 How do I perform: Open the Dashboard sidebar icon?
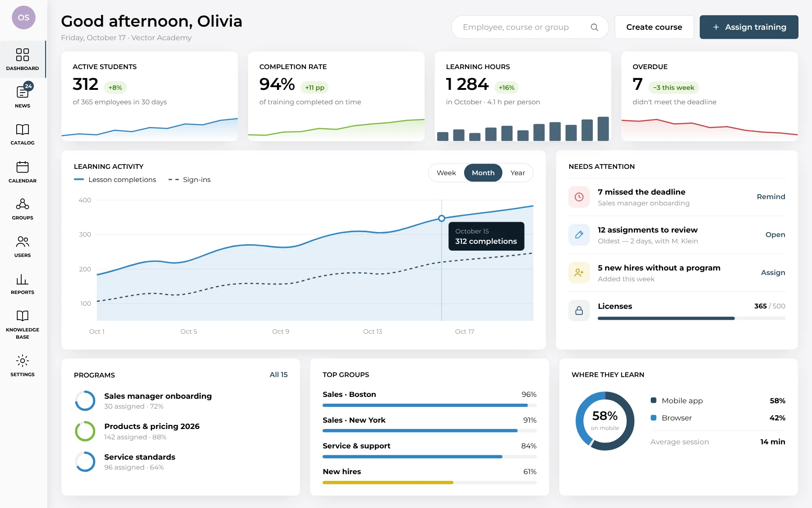pos(23,55)
